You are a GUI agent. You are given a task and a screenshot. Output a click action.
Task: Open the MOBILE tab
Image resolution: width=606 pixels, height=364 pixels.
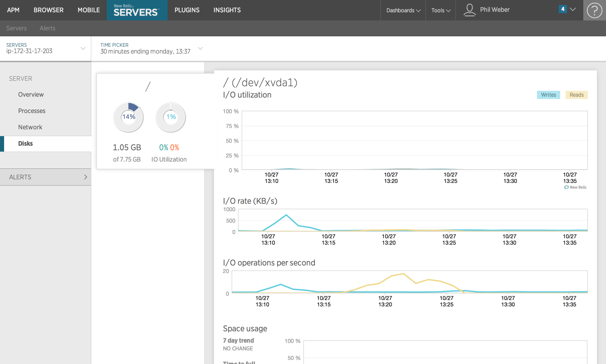[89, 10]
